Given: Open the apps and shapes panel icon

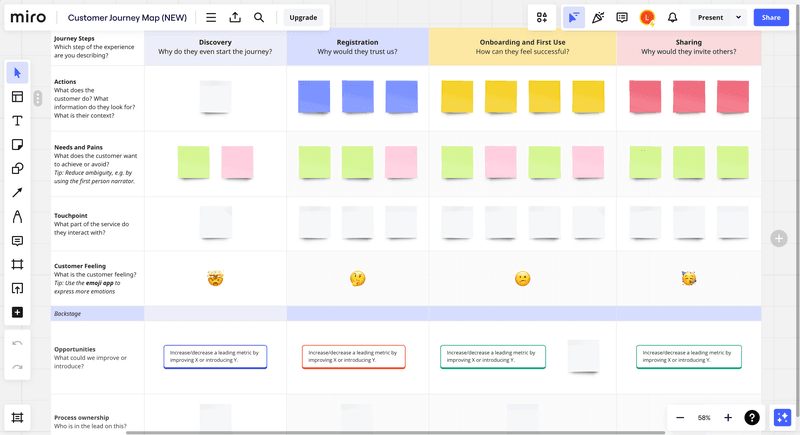Looking at the screenshot, I should pyautogui.click(x=542, y=17).
